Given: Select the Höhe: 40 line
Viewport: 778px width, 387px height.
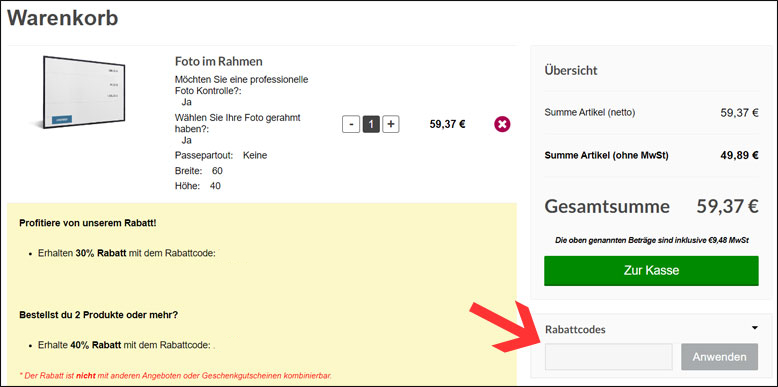Looking at the screenshot, I should (x=197, y=186).
